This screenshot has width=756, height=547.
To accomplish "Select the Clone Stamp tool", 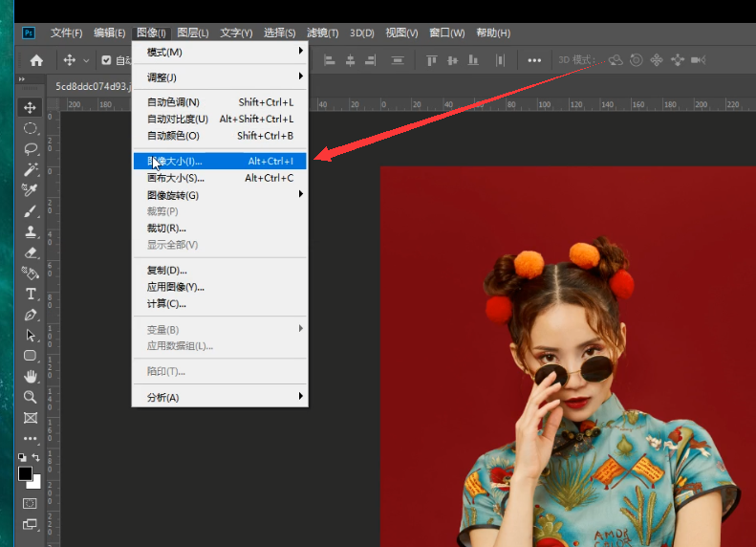I will pyautogui.click(x=30, y=232).
